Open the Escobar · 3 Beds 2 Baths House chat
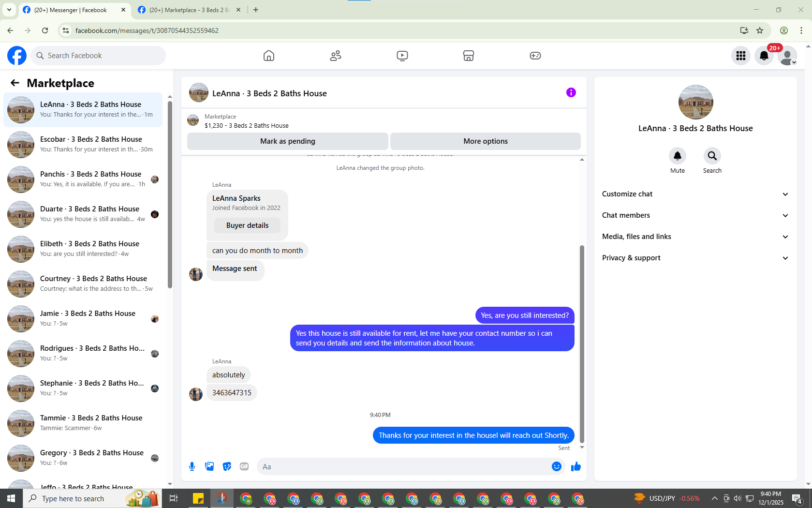The width and height of the screenshot is (812, 508). pos(83,144)
